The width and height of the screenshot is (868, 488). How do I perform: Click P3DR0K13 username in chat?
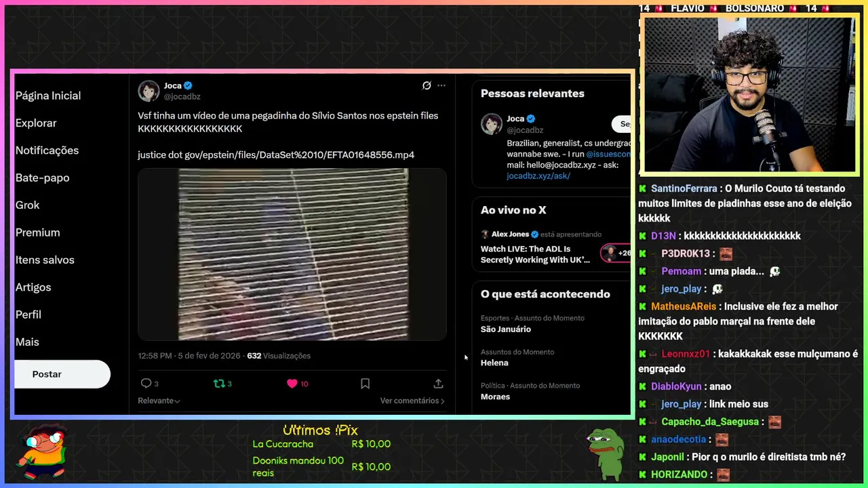686,253
